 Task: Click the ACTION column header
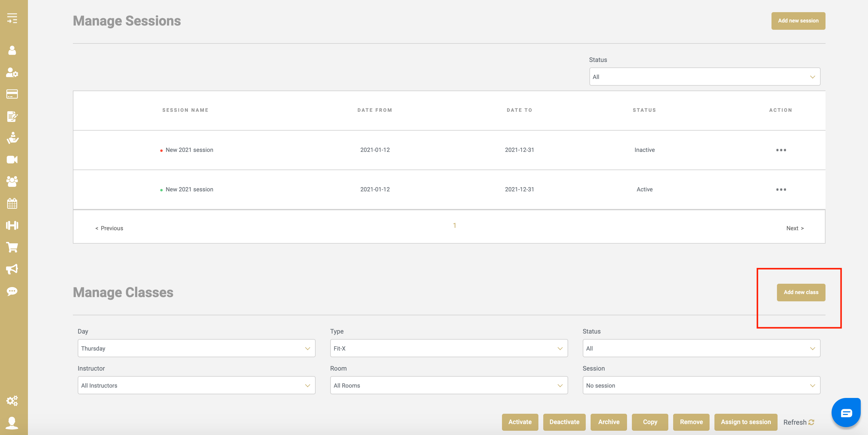(x=780, y=110)
